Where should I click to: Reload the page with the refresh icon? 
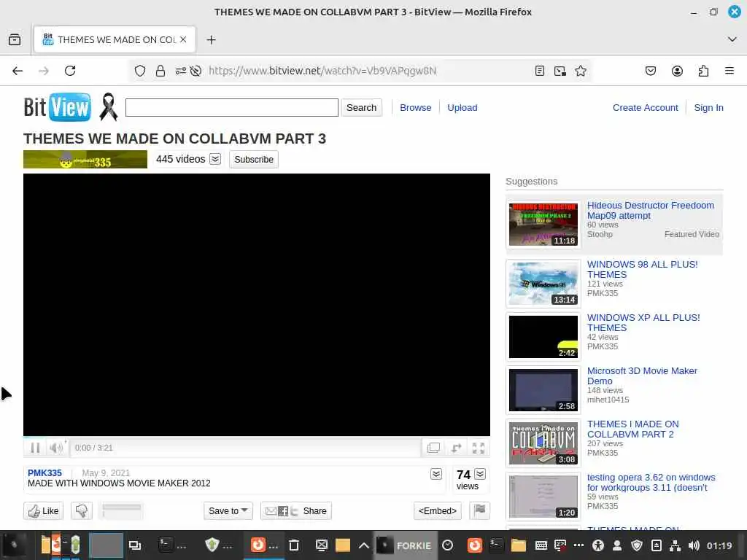pyautogui.click(x=70, y=71)
